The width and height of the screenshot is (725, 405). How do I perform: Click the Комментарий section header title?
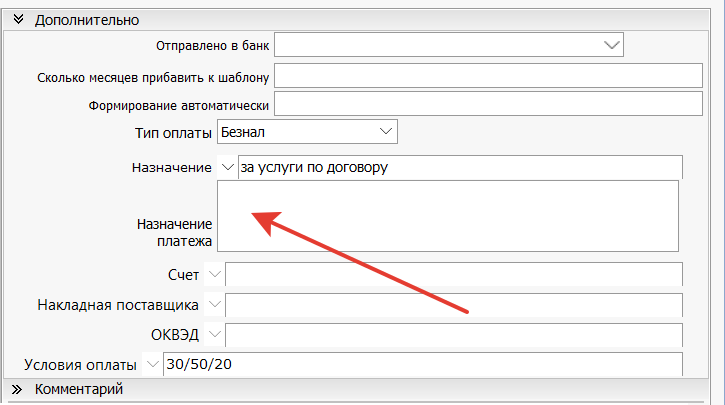[x=79, y=389]
